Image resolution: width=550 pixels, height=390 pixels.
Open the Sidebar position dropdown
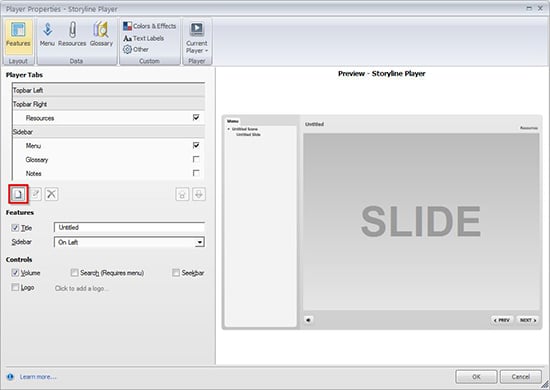tap(129, 242)
